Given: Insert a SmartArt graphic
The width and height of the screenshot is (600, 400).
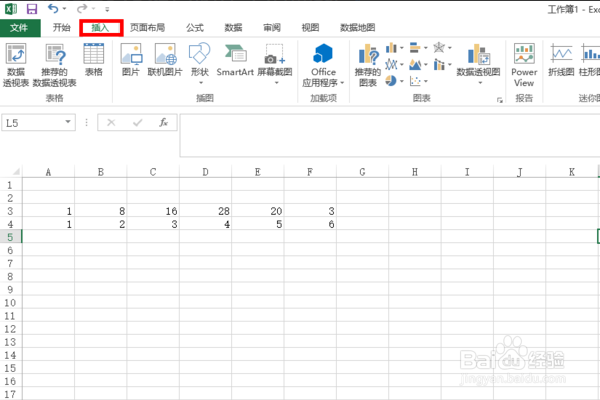Looking at the screenshot, I should (x=235, y=60).
